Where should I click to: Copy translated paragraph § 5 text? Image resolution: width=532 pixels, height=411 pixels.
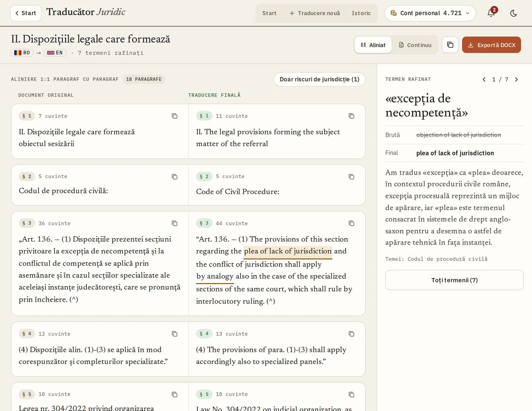(351, 394)
